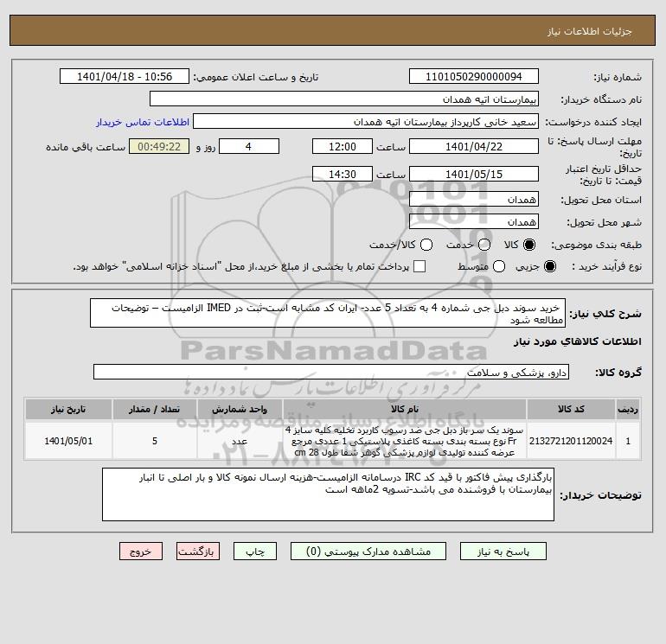Screen dimensions: 666x644
Task: Click the توضیحات خریدار text area
Action: pos(328,494)
